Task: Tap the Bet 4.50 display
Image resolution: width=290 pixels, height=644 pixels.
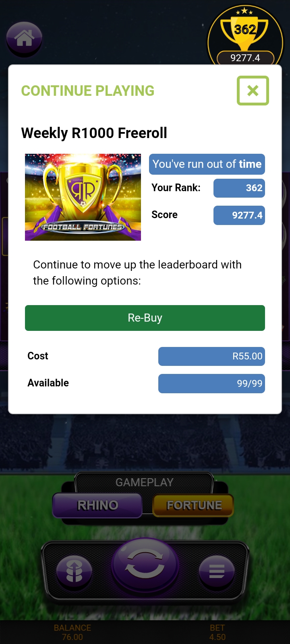Action: [x=217, y=632]
